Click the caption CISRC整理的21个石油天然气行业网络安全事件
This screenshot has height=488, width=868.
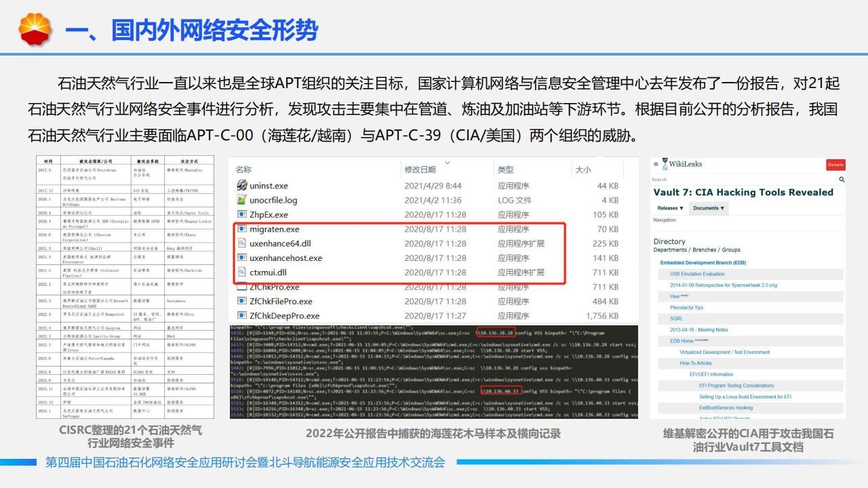click(x=130, y=436)
